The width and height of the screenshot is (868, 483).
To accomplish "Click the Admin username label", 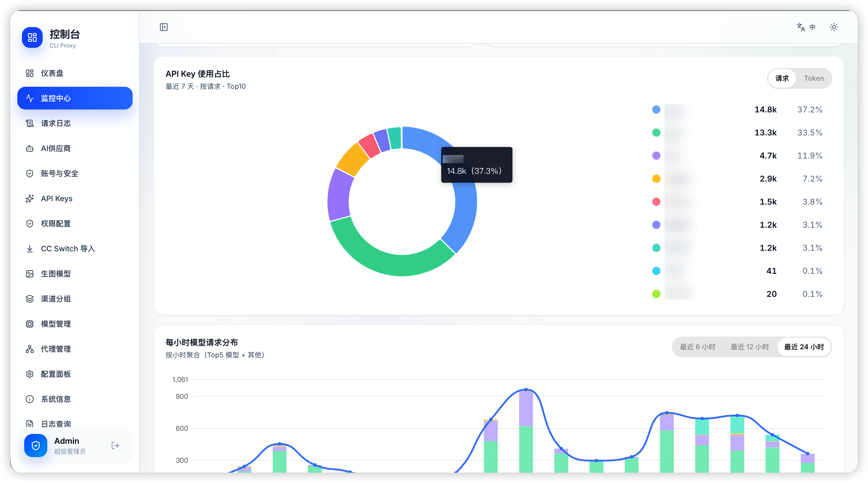I will (x=67, y=441).
